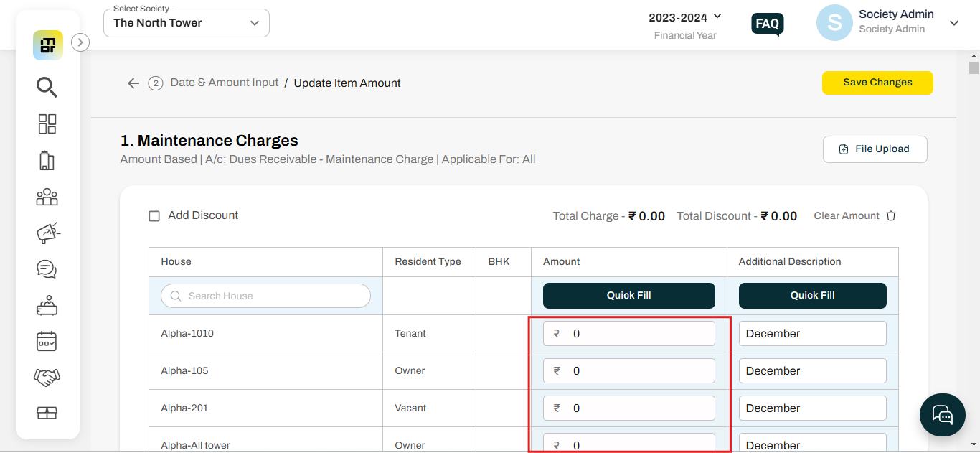Click the FAQ speech bubble icon
980x453 pixels.
coord(767,24)
